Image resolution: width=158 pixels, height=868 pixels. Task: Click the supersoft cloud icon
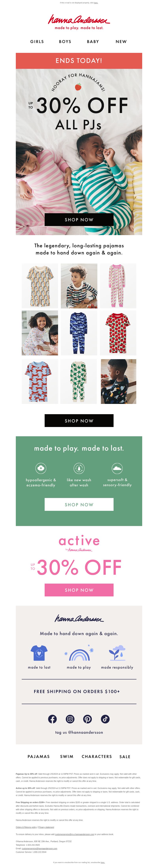click(117, 468)
